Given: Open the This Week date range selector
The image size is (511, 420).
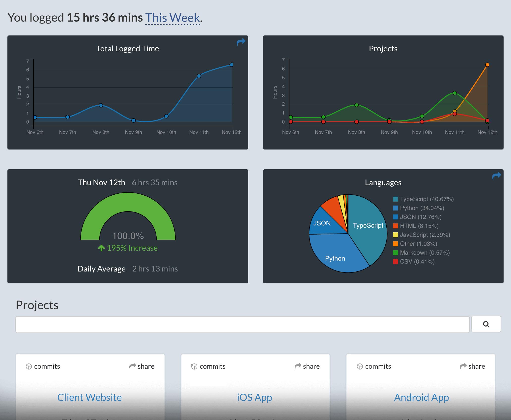Looking at the screenshot, I should (x=172, y=18).
